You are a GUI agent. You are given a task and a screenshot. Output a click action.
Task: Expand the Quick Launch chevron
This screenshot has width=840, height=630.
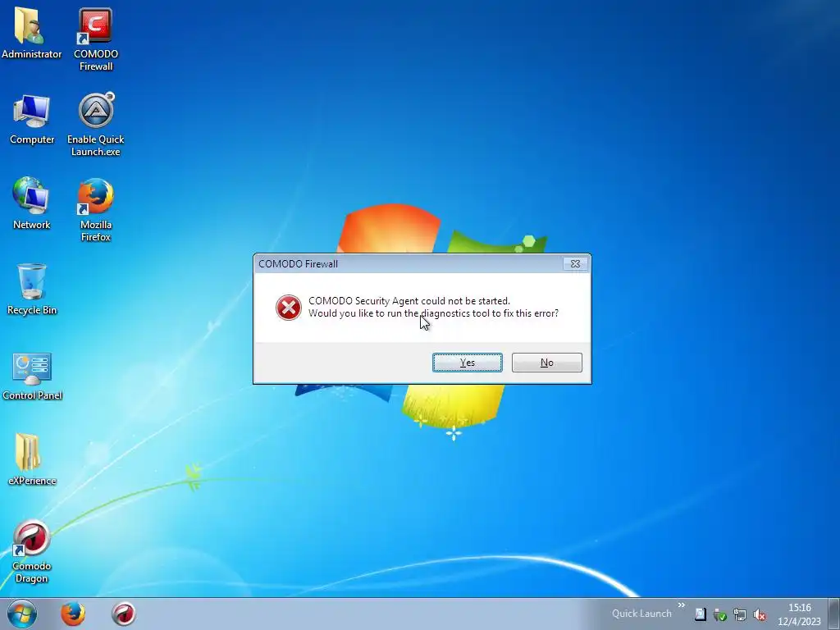682,605
